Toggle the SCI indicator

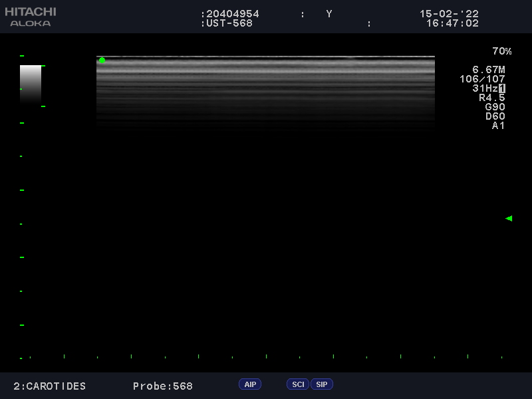click(298, 384)
